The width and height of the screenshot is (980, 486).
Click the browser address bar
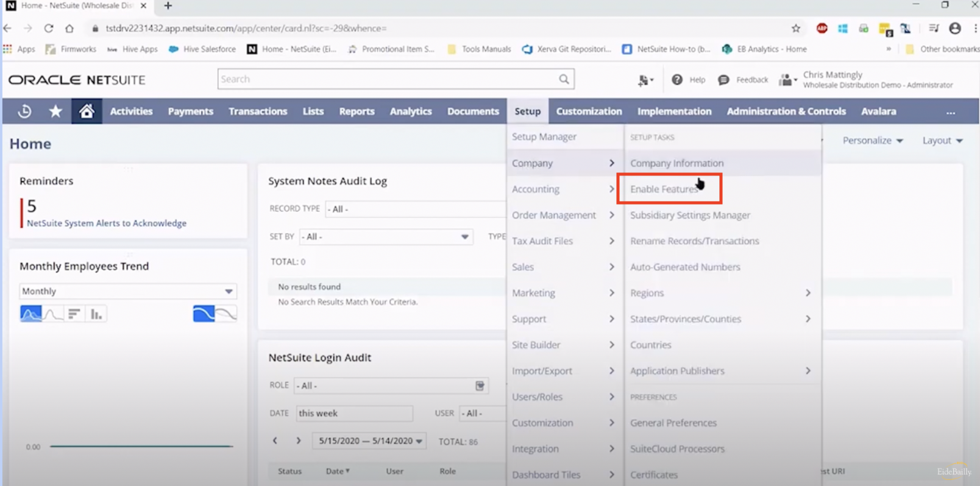click(x=439, y=28)
